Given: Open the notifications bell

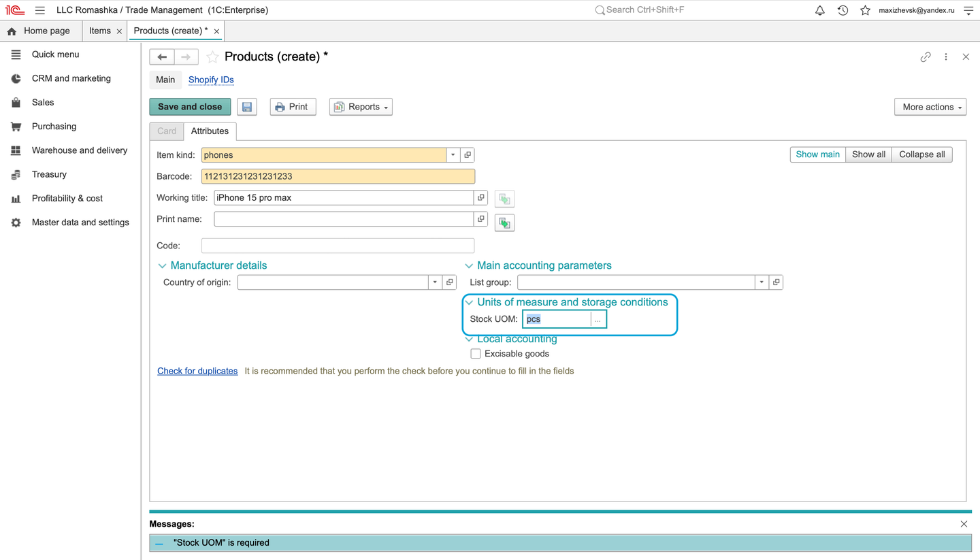Looking at the screenshot, I should (820, 10).
